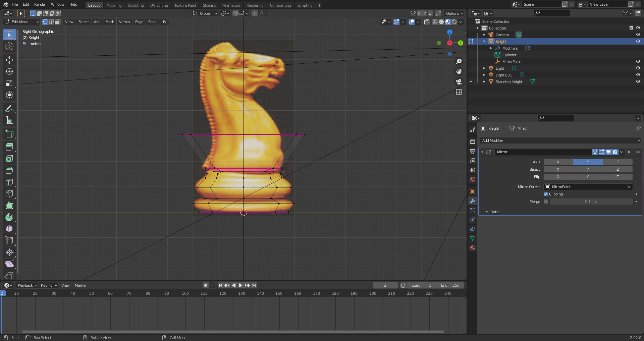This screenshot has height=341, width=644.
Task: Enable Flip Z for Mirror modifier
Action: pos(618,177)
